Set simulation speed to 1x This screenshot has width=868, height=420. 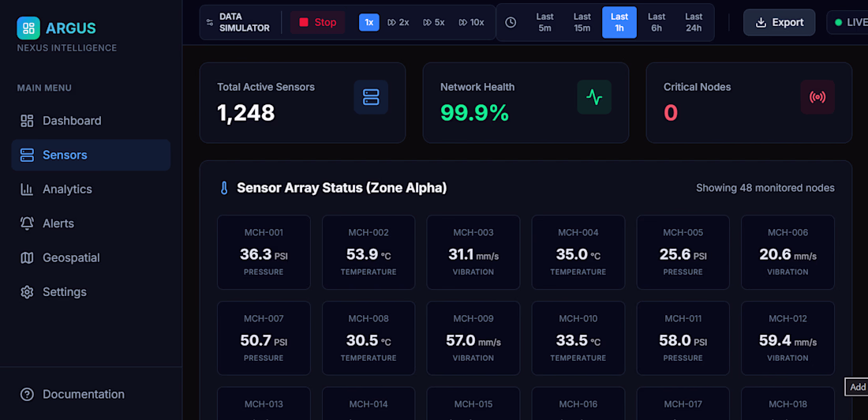(x=369, y=22)
